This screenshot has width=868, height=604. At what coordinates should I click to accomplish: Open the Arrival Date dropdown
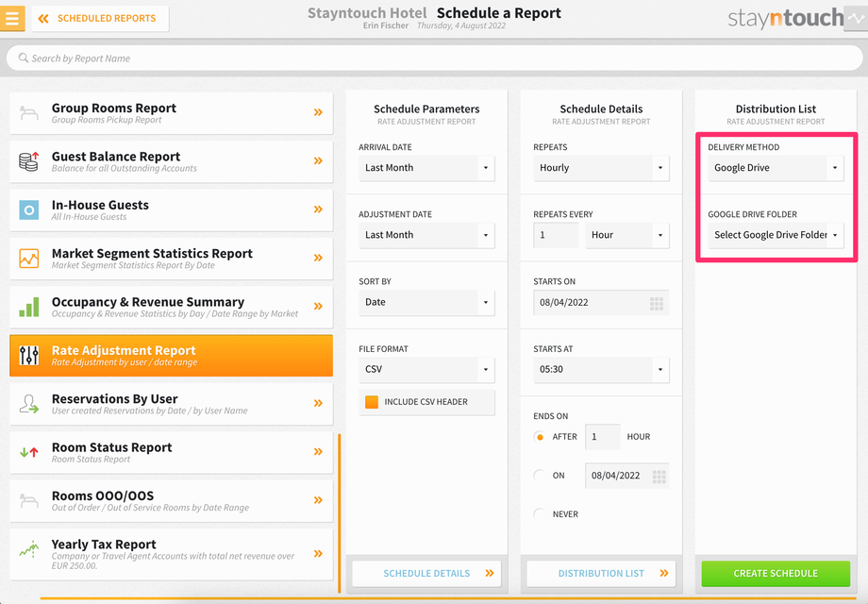click(x=426, y=168)
